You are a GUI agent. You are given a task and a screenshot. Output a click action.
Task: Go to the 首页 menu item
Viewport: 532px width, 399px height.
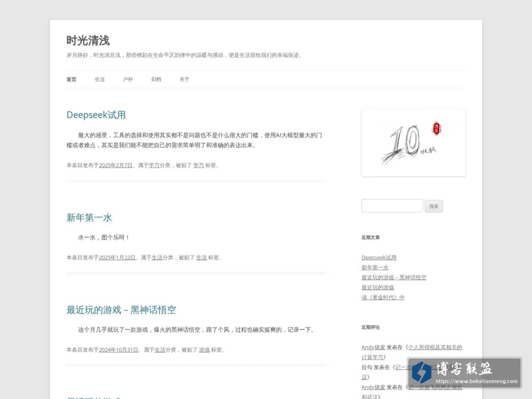pyautogui.click(x=71, y=79)
